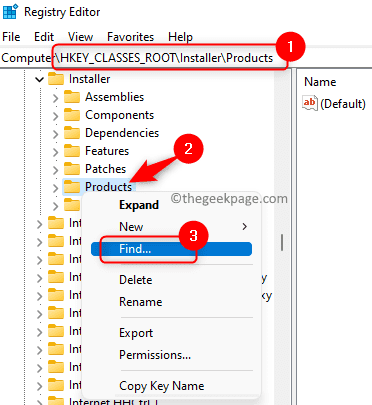The image size is (372, 405).
Task: Open the Edit menu
Action: click(x=44, y=37)
